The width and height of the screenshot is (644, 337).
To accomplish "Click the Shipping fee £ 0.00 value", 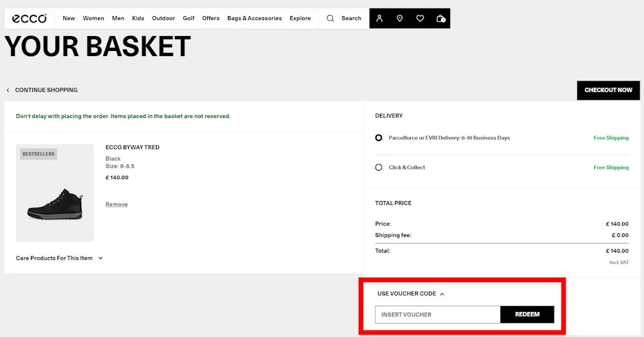I will point(620,235).
